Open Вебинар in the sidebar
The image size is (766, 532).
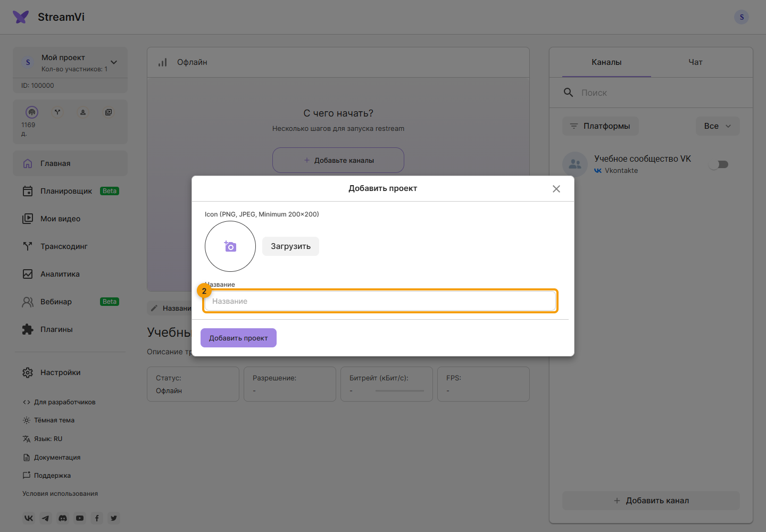point(70,302)
